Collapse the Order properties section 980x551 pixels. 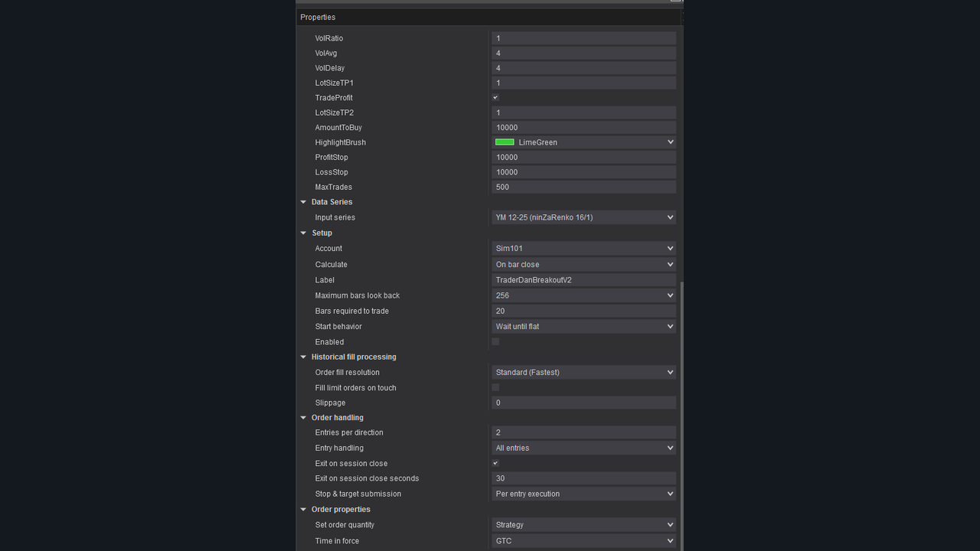(304, 510)
